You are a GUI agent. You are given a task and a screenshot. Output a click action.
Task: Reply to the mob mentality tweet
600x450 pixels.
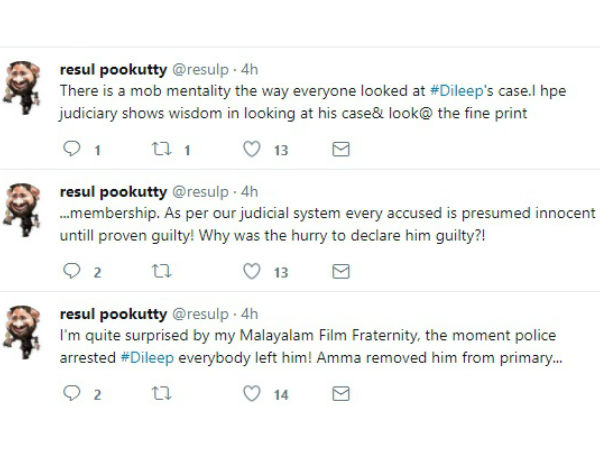(x=71, y=149)
